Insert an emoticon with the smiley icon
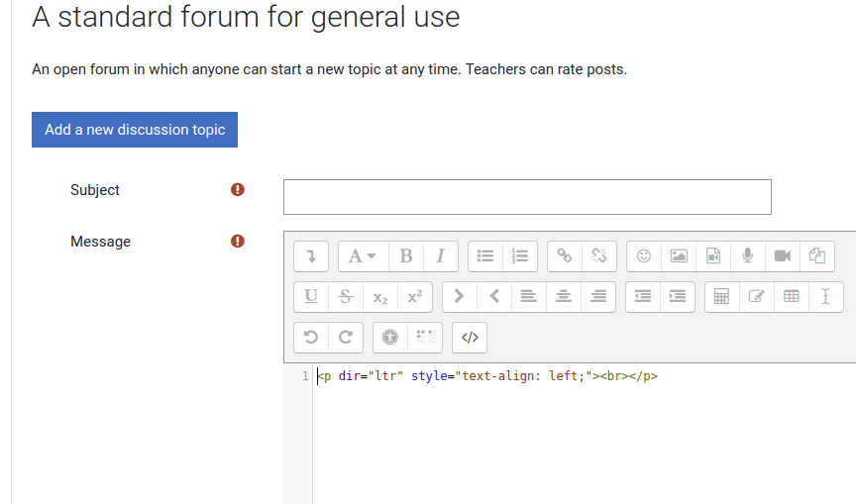This screenshot has height=504, width=856. click(x=644, y=255)
